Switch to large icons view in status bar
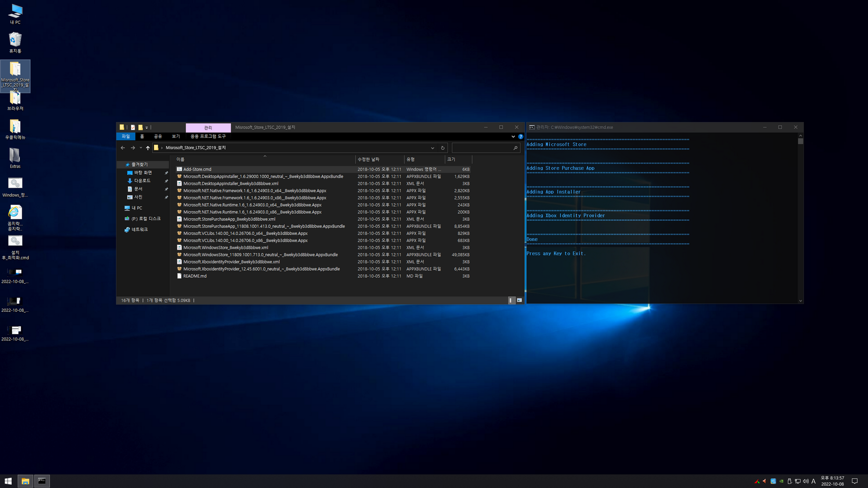868x488 pixels. 519,300
